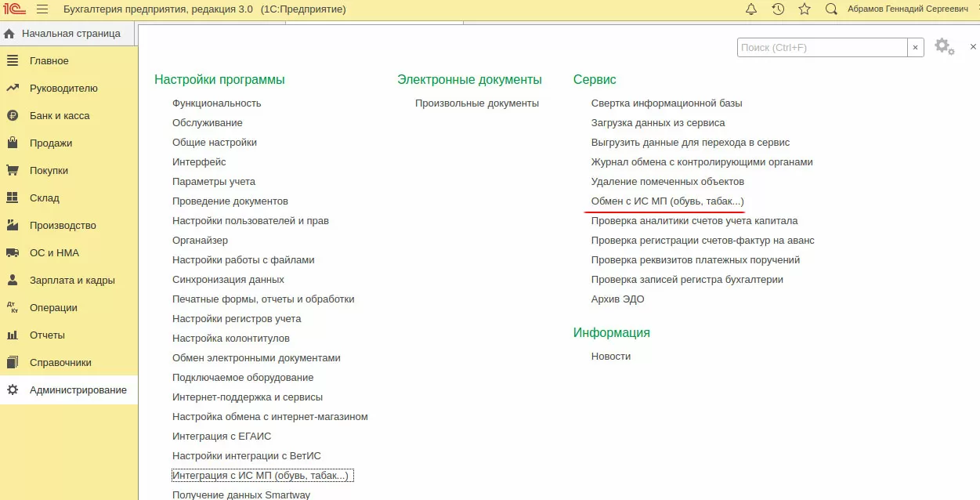
Task: Open Параметры учета link
Action: coord(214,182)
